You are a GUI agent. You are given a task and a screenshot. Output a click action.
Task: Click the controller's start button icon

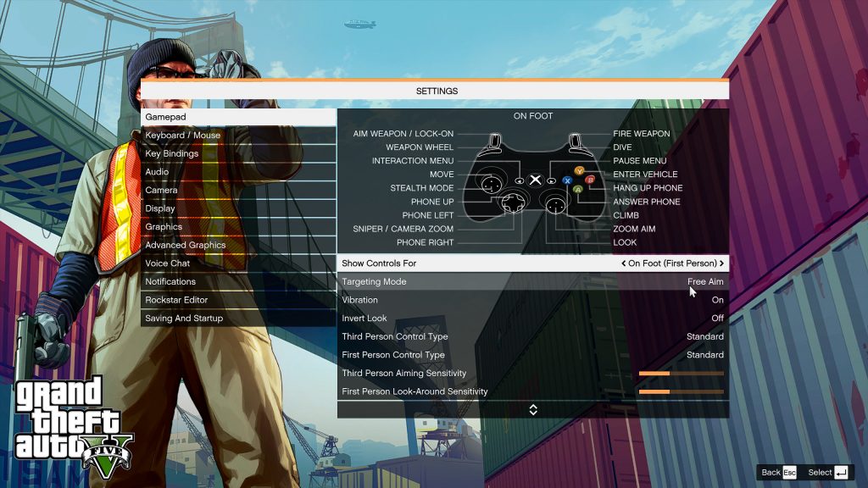(551, 181)
